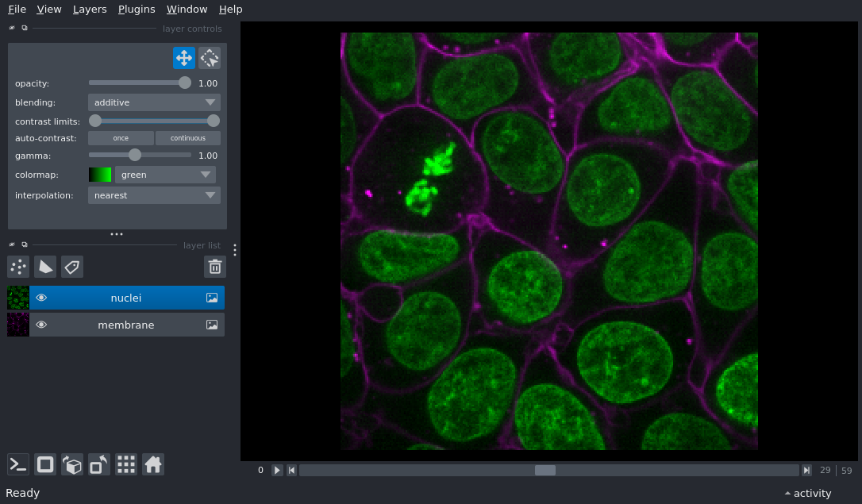Open the Plugins menu
Viewport: 862px width, 504px height.
(136, 9)
